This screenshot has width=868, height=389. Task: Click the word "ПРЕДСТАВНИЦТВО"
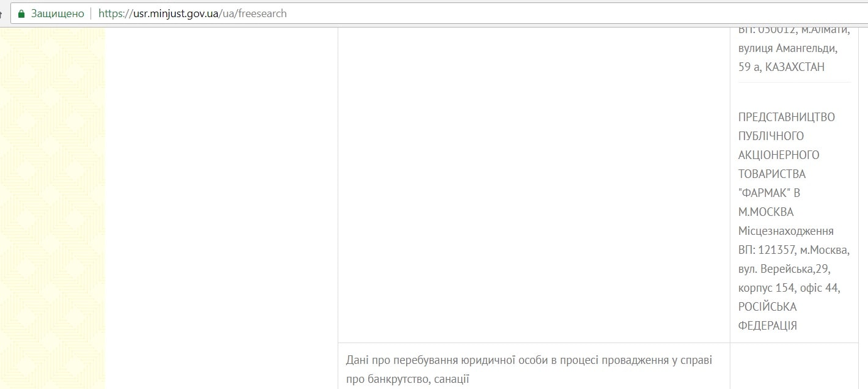[x=786, y=117]
